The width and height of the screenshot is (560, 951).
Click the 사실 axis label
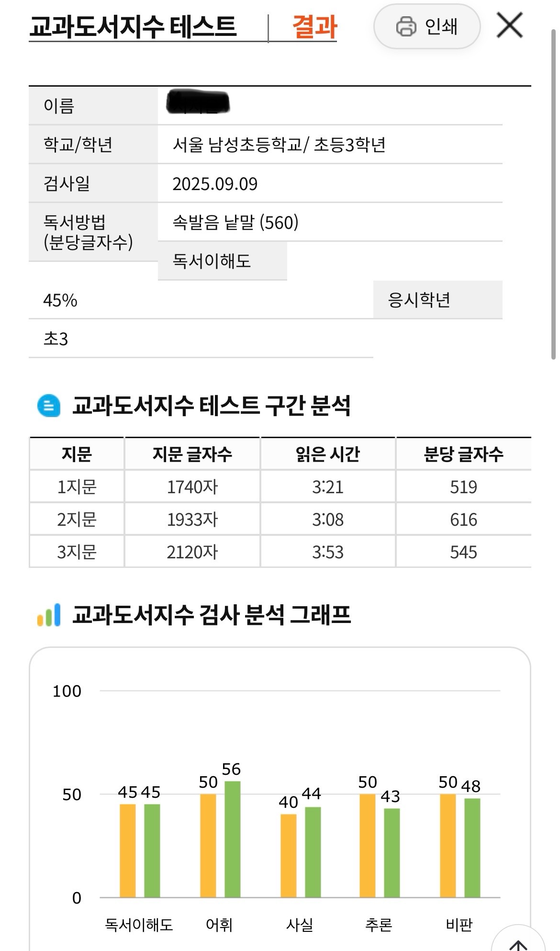pos(300,924)
